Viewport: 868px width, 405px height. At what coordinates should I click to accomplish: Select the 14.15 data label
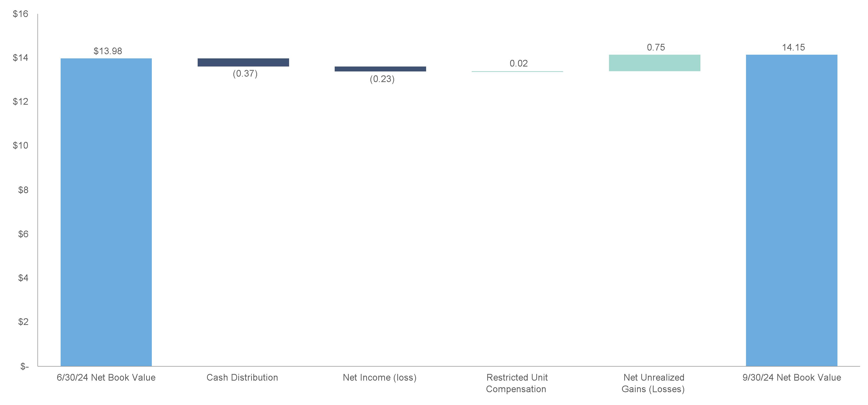[x=793, y=48]
